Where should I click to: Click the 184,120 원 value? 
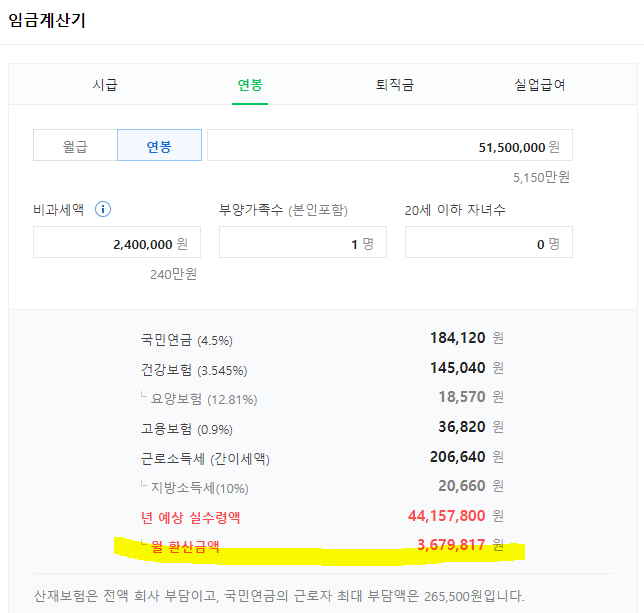pos(467,338)
